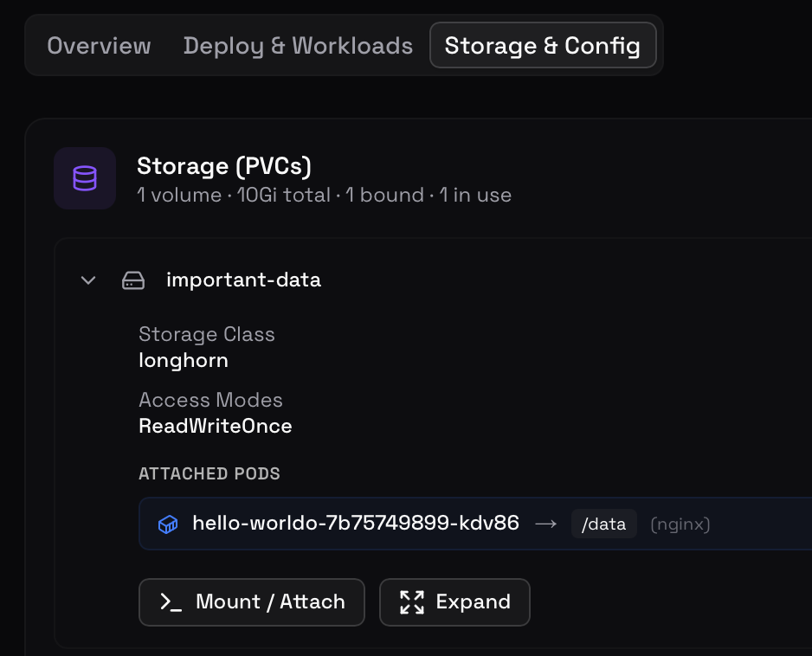812x656 pixels.
Task: Open the hello-worldo-7b75749899-kdv86 pod link
Action: [x=355, y=523]
